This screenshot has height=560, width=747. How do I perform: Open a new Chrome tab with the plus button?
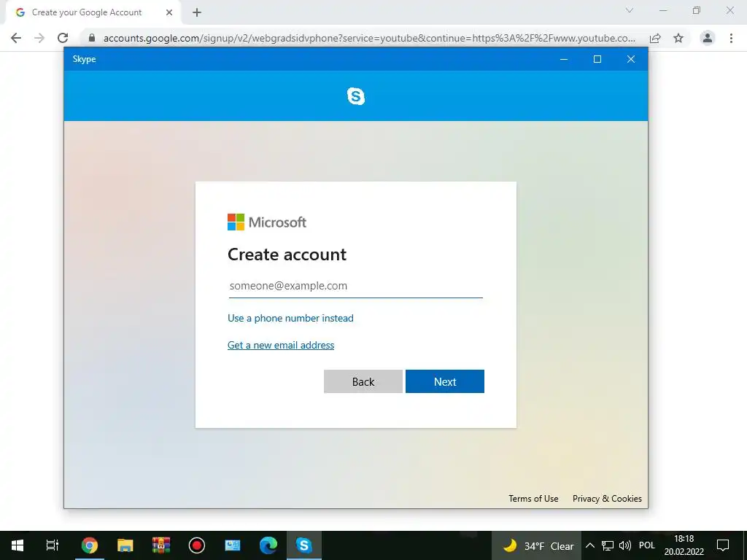[x=197, y=12]
